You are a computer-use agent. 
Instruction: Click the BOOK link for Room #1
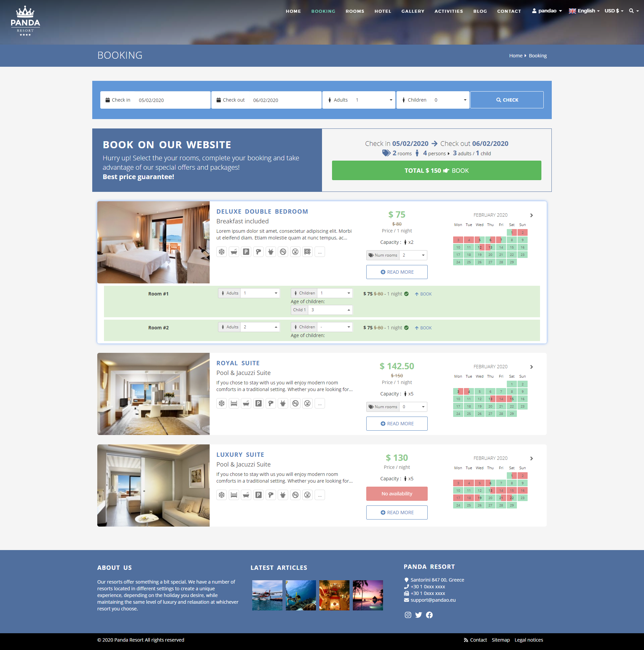(x=423, y=294)
